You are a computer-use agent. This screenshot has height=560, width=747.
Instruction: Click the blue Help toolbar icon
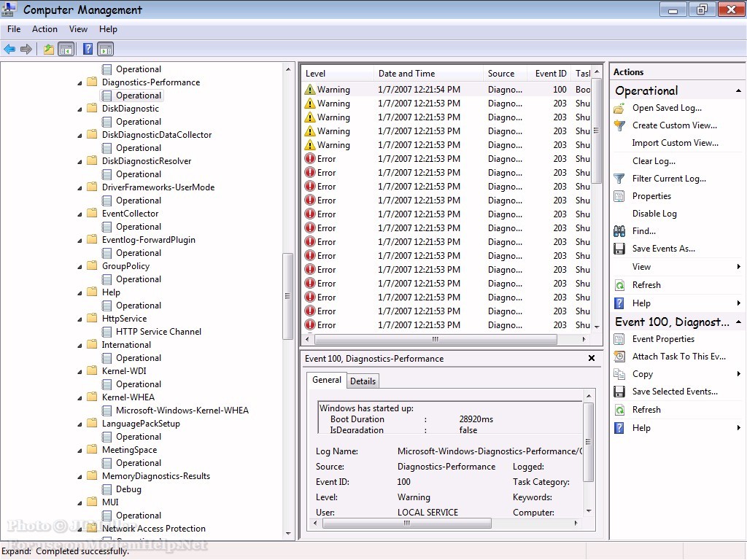click(88, 49)
